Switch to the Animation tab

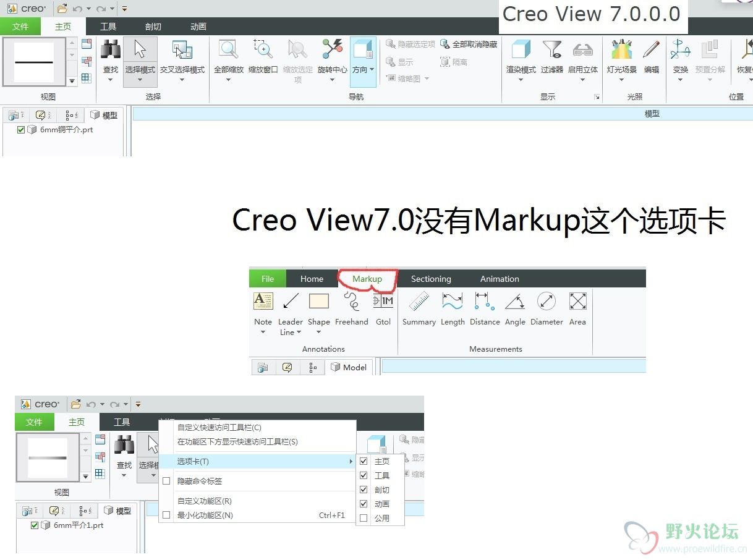click(x=500, y=279)
